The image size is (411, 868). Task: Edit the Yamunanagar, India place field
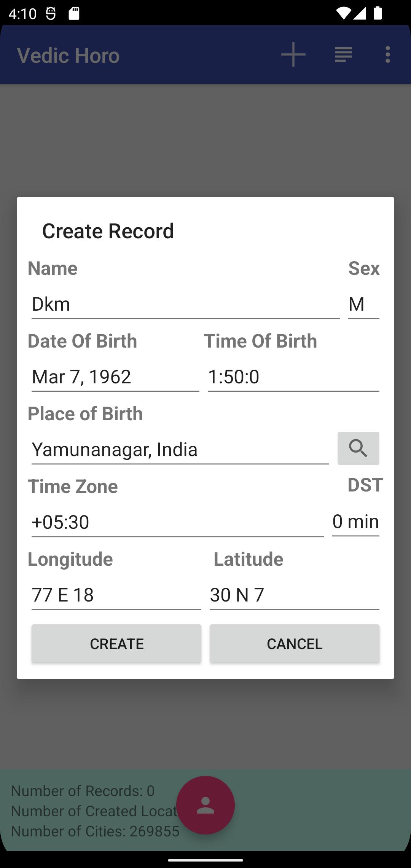(180, 450)
